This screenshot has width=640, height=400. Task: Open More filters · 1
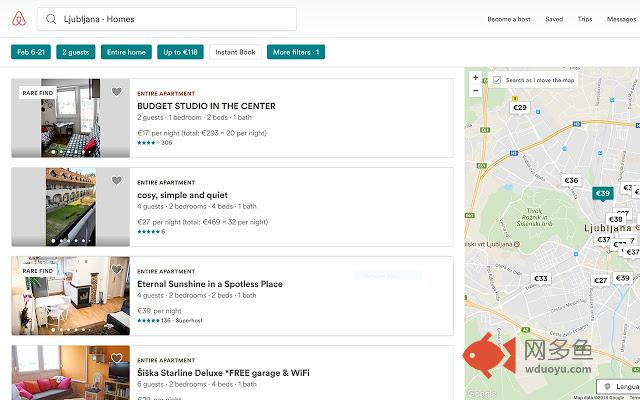coord(296,52)
